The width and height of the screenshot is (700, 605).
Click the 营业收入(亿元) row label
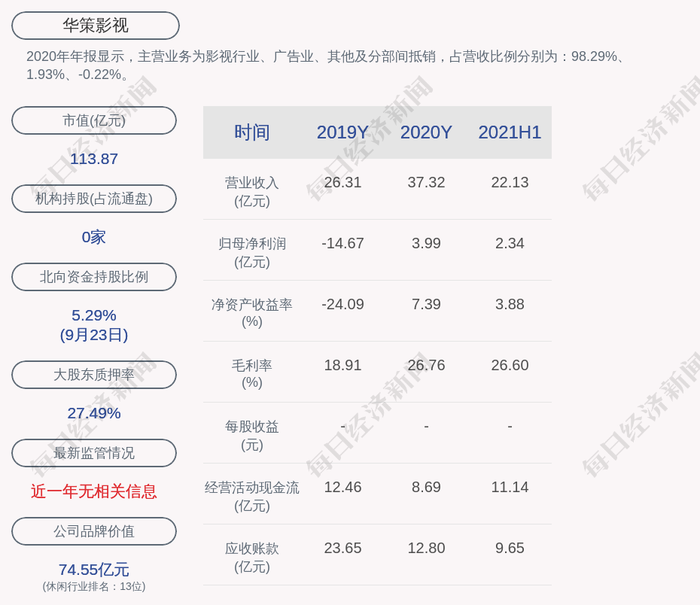click(252, 192)
